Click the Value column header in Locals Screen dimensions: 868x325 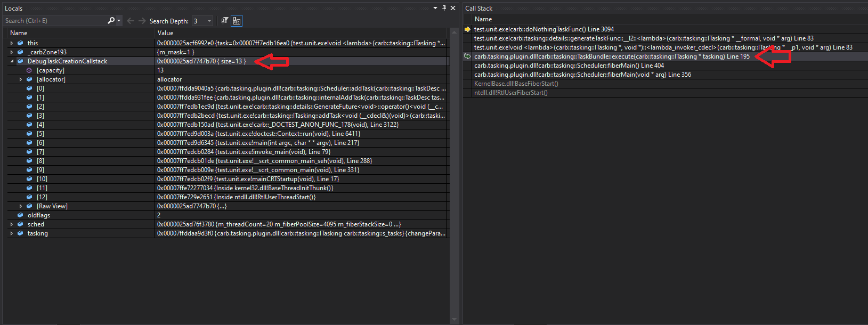click(x=165, y=33)
